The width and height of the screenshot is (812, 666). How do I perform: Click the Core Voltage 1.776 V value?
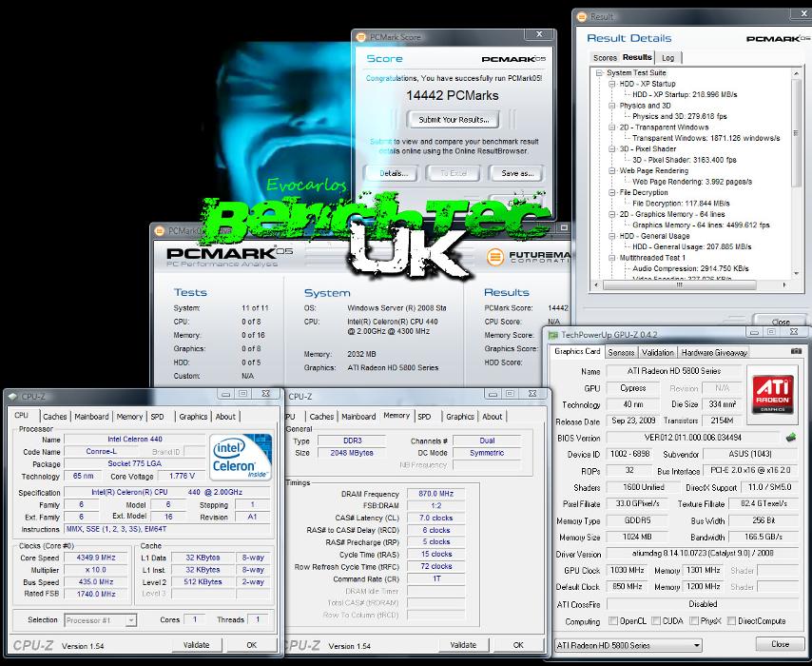(x=182, y=476)
